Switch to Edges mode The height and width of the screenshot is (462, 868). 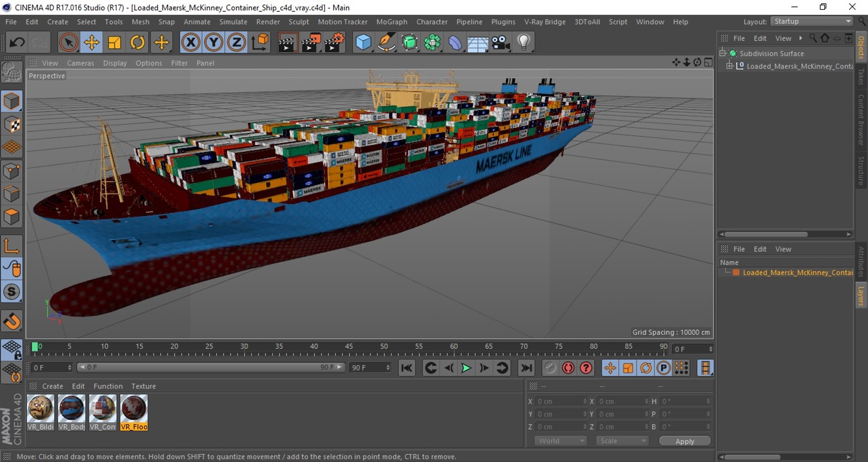(x=12, y=194)
